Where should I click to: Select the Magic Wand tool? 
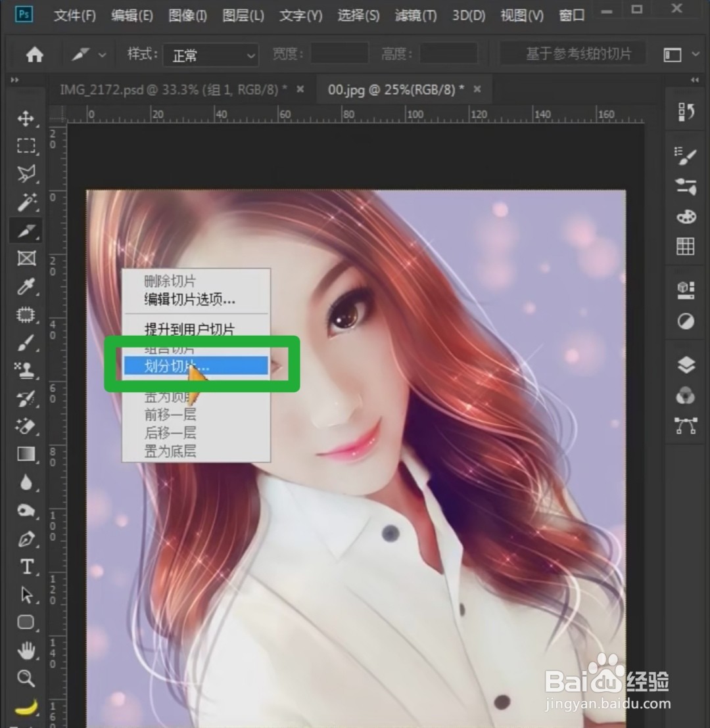click(x=26, y=202)
